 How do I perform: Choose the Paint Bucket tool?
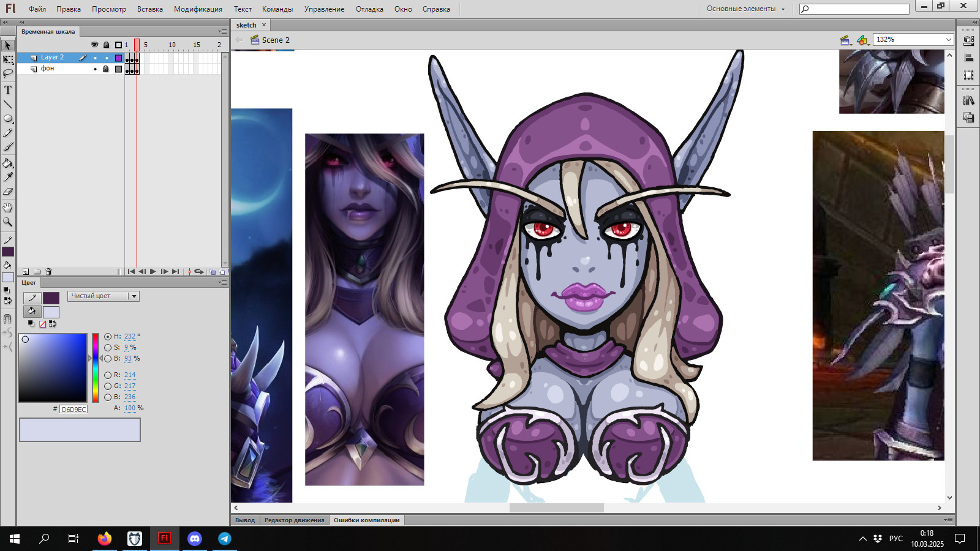click(x=8, y=163)
